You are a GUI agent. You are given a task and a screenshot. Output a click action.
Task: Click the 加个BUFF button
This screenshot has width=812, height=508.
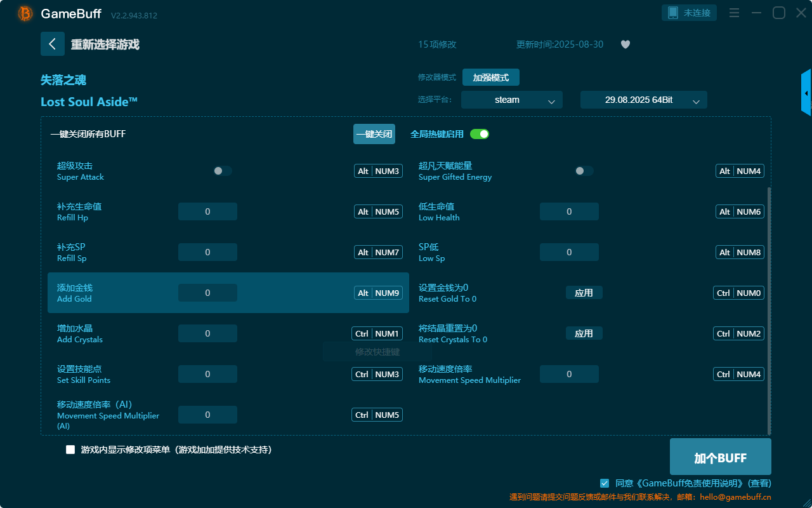[721, 457]
